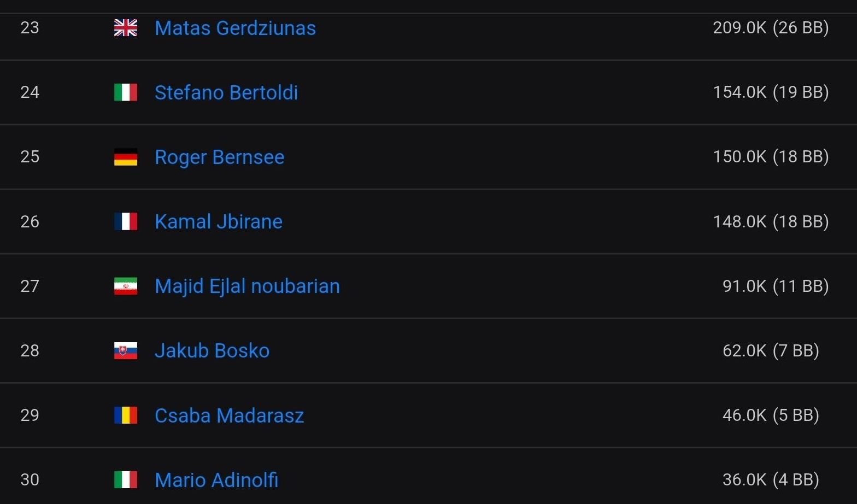This screenshot has height=504, width=857.
Task: Click the 91.0K (11 BB) chip count
Action: pyautogui.click(x=776, y=286)
